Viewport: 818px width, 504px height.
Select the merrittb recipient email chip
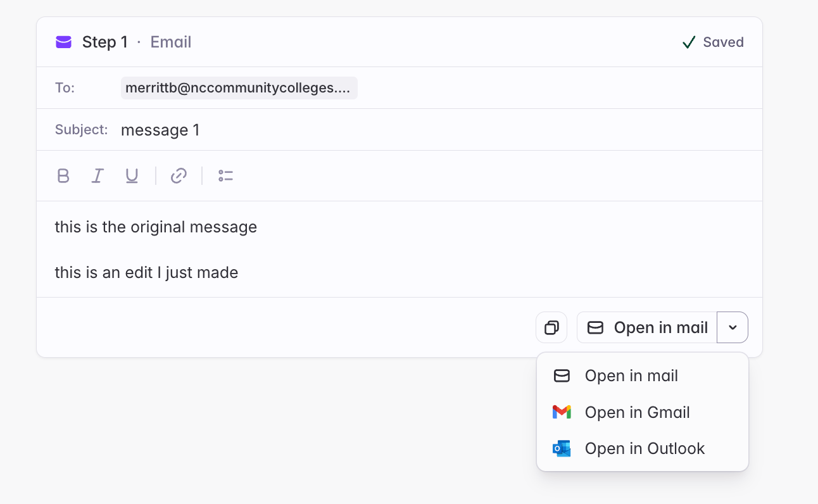(x=239, y=88)
